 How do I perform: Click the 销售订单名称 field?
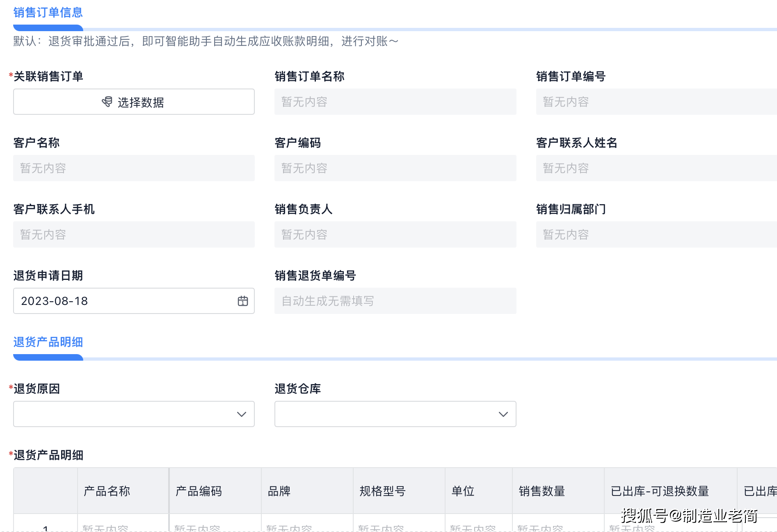(395, 102)
